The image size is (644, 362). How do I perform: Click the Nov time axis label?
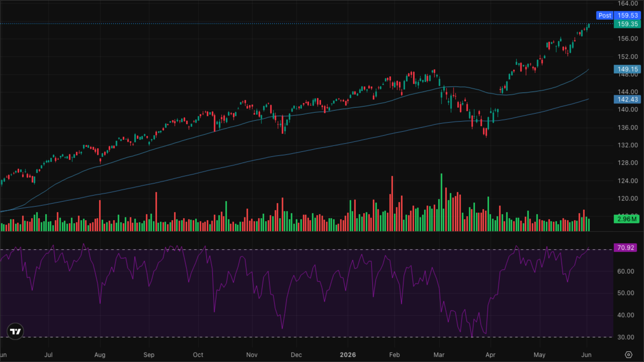(252, 355)
